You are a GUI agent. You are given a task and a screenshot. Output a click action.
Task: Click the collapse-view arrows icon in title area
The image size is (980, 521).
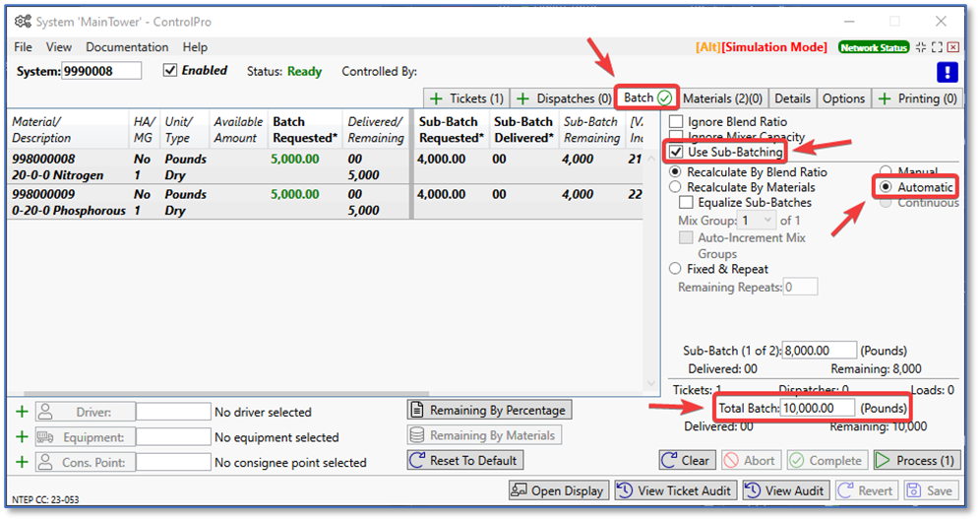pyautogui.click(x=920, y=47)
